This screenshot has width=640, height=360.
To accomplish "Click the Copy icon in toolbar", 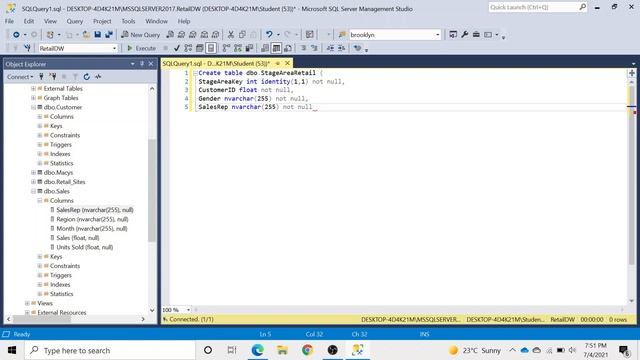I will [242, 35].
